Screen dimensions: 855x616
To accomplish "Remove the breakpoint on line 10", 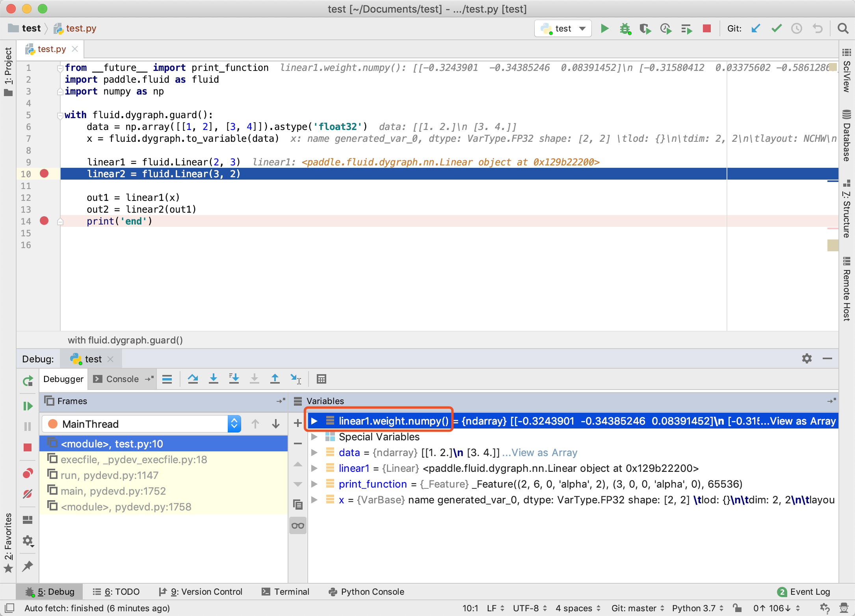I will click(44, 174).
